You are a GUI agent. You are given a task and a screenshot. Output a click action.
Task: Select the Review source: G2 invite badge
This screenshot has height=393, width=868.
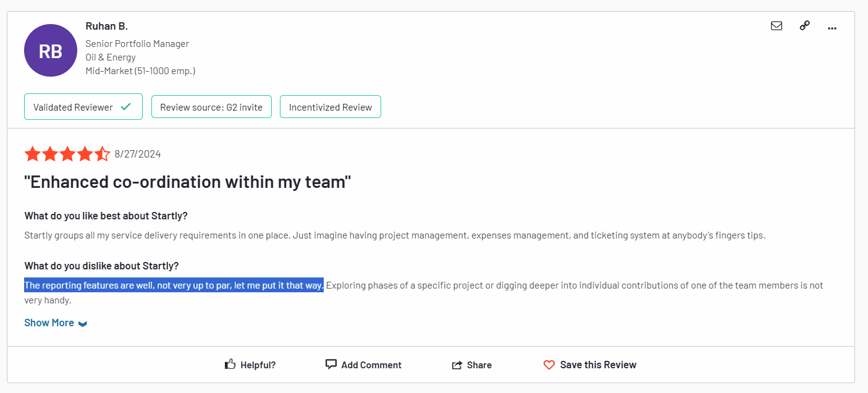point(211,107)
